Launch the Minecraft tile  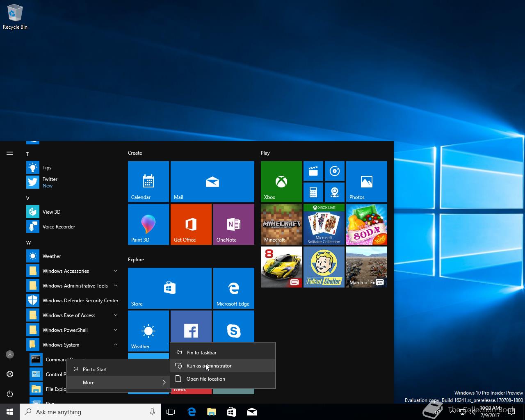[281, 224]
